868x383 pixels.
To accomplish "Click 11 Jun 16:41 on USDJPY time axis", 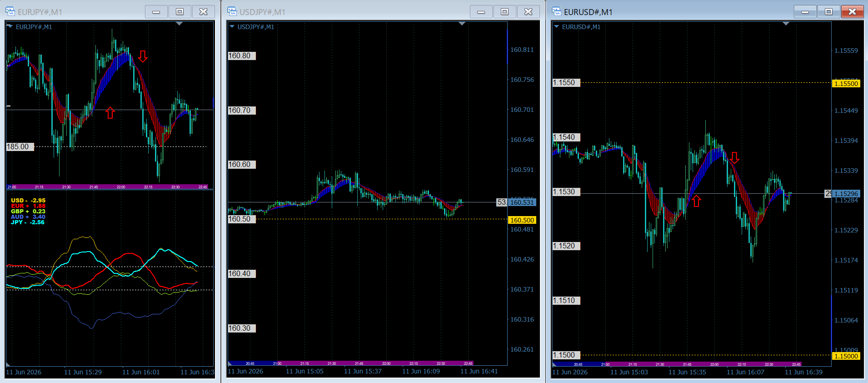I will (x=479, y=371).
